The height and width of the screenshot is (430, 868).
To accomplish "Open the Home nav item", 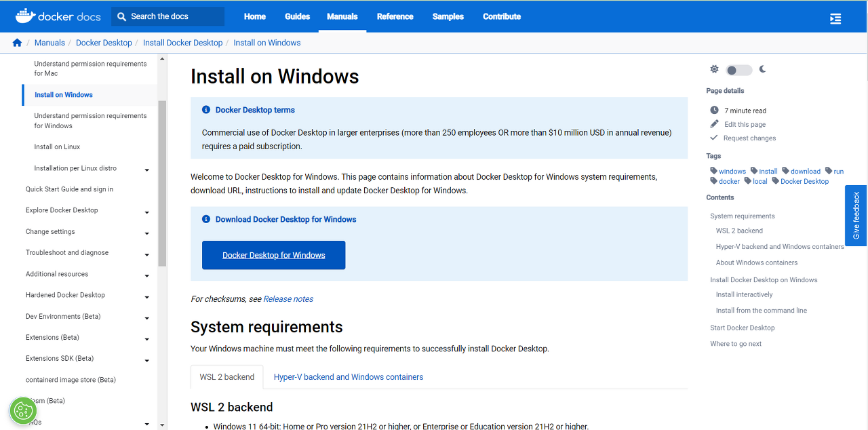I will tap(255, 16).
